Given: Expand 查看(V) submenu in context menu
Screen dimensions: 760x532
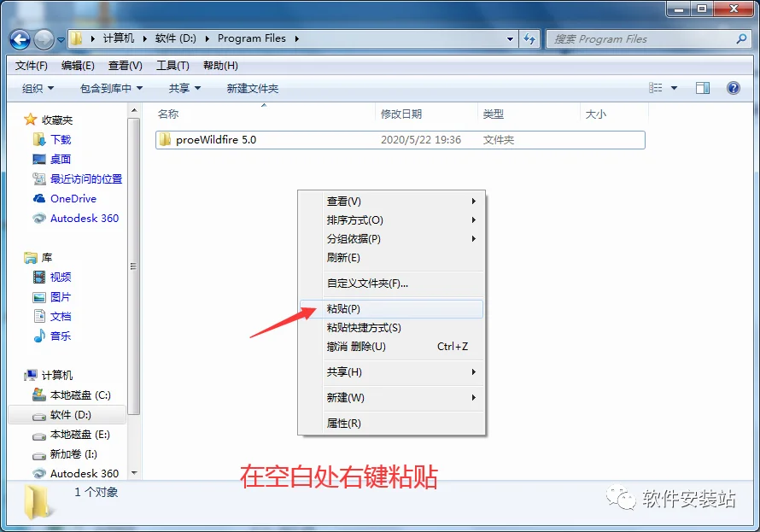Looking at the screenshot, I should pyautogui.click(x=392, y=201).
